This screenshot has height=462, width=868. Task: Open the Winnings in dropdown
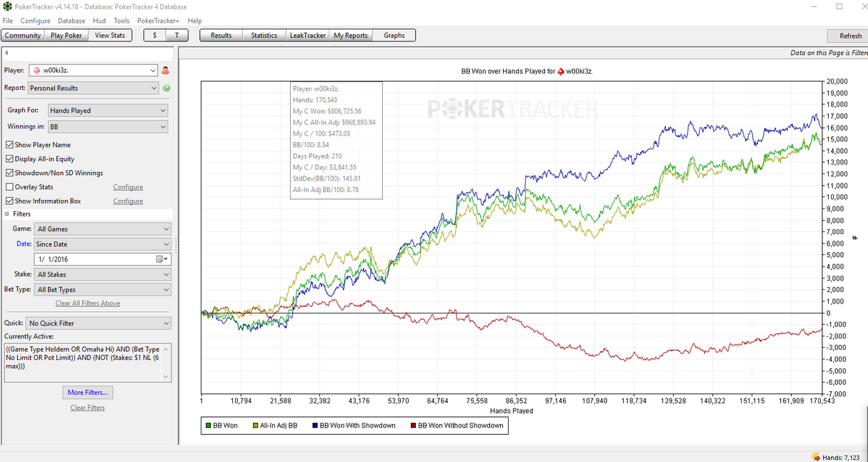pos(108,126)
